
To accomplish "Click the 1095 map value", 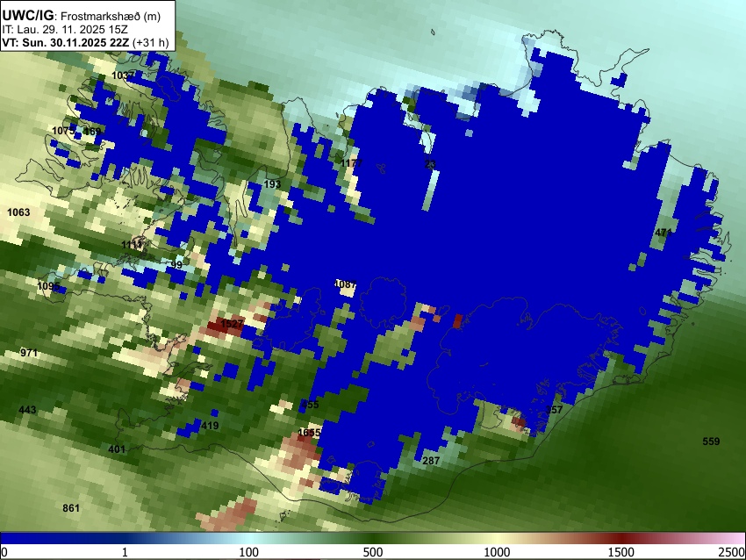I will (x=48, y=286).
